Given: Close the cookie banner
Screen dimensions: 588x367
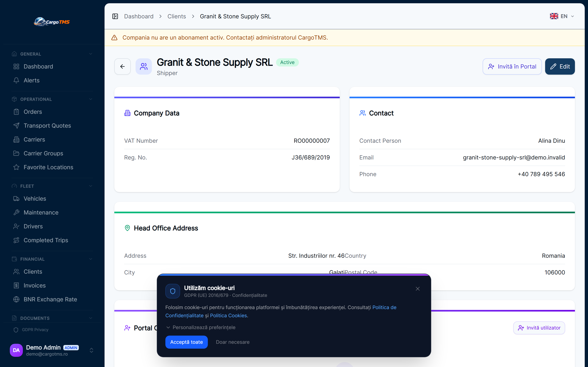Looking at the screenshot, I should point(418,289).
